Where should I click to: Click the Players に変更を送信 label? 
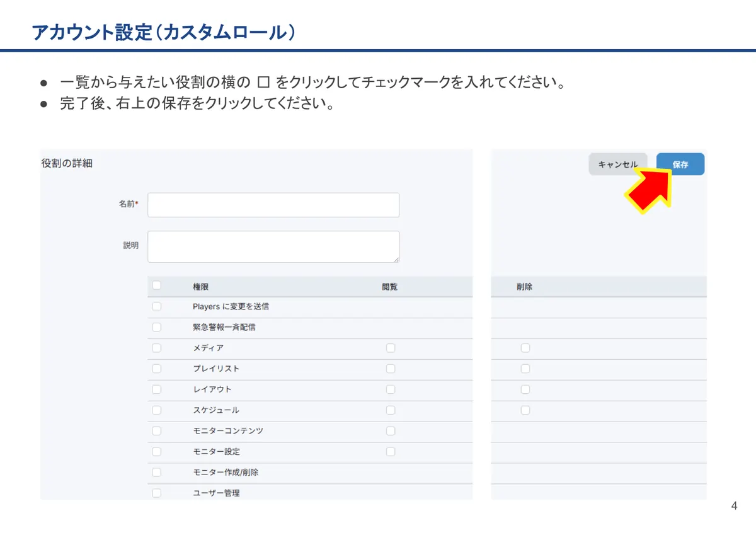coord(231,306)
